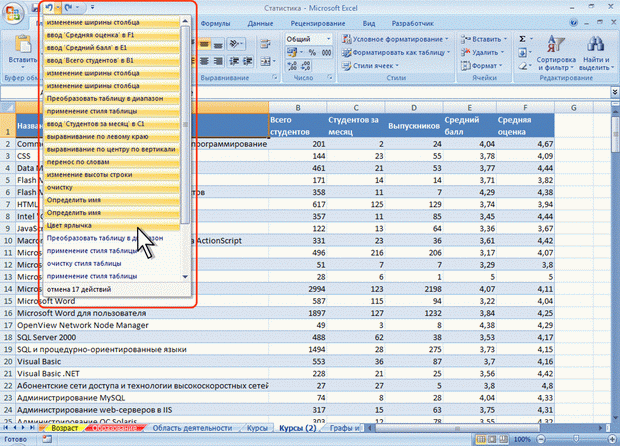Viewport: 620px width, 446px height.
Task: Select 'Преобразовать таблицу в диапазон' highlighted undo entry
Action: pyautogui.click(x=112, y=98)
